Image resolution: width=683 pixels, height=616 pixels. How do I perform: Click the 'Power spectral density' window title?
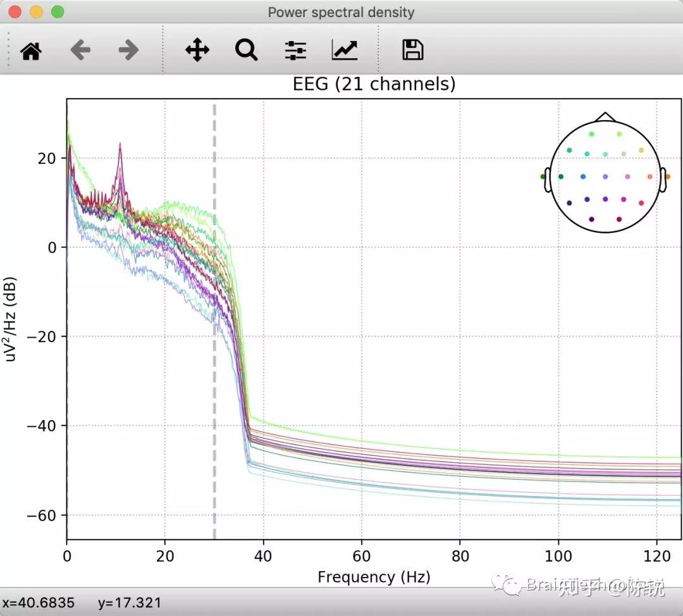click(341, 12)
